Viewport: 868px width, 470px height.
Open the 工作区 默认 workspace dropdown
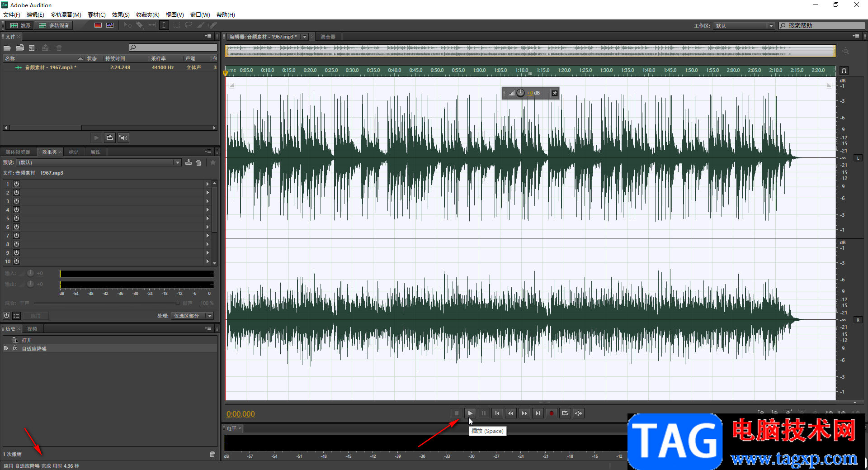pyautogui.click(x=744, y=26)
